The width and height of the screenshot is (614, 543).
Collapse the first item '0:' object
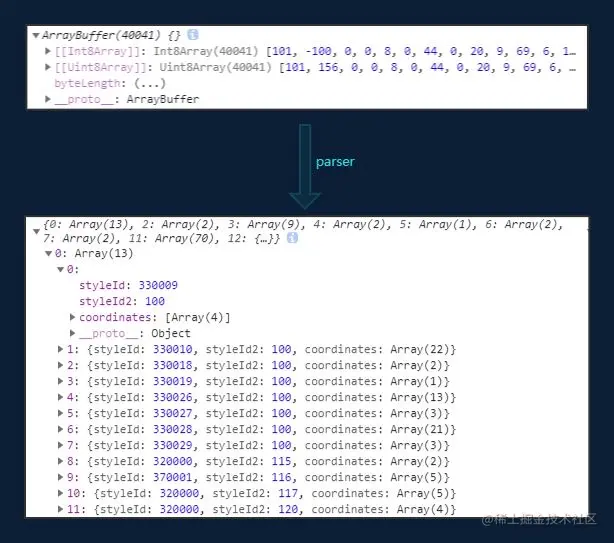point(61,269)
